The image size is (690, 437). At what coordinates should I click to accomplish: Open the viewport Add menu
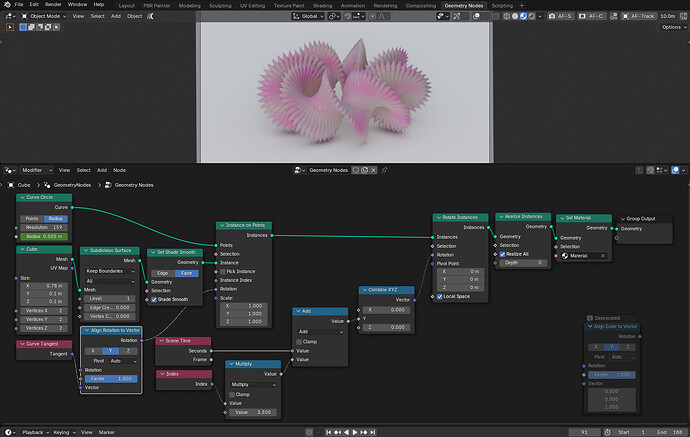pyautogui.click(x=116, y=16)
